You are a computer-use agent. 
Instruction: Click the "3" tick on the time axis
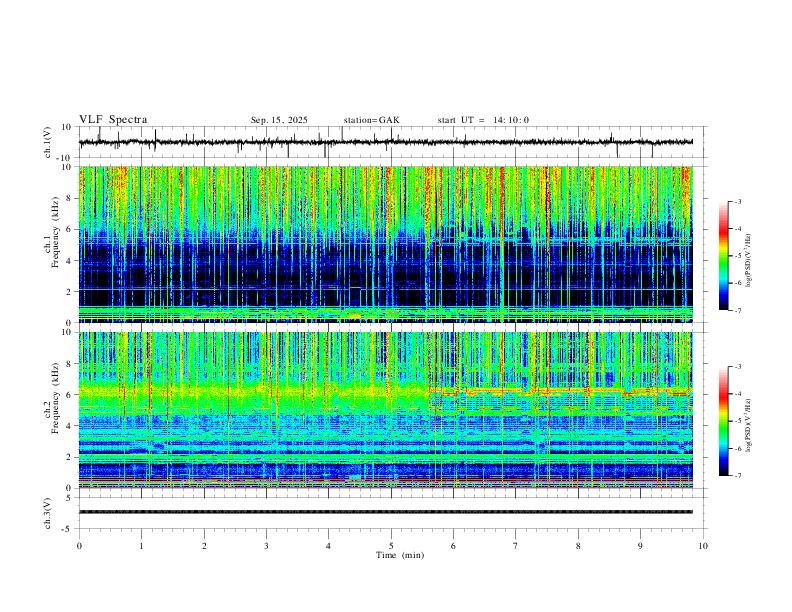[266, 546]
